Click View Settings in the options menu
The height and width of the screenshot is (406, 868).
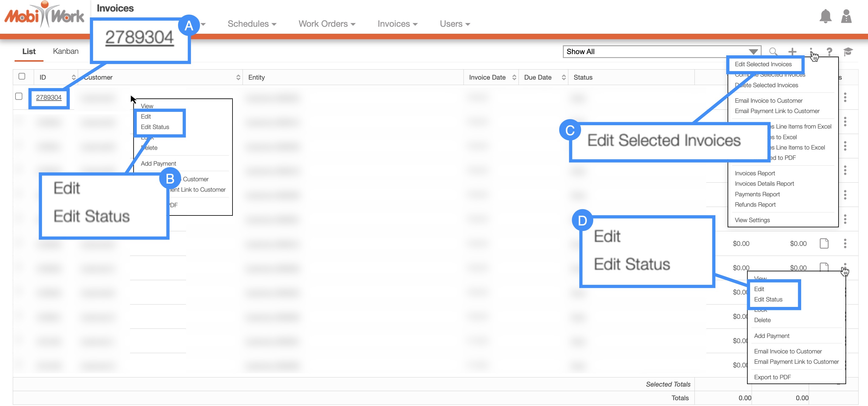pos(752,220)
